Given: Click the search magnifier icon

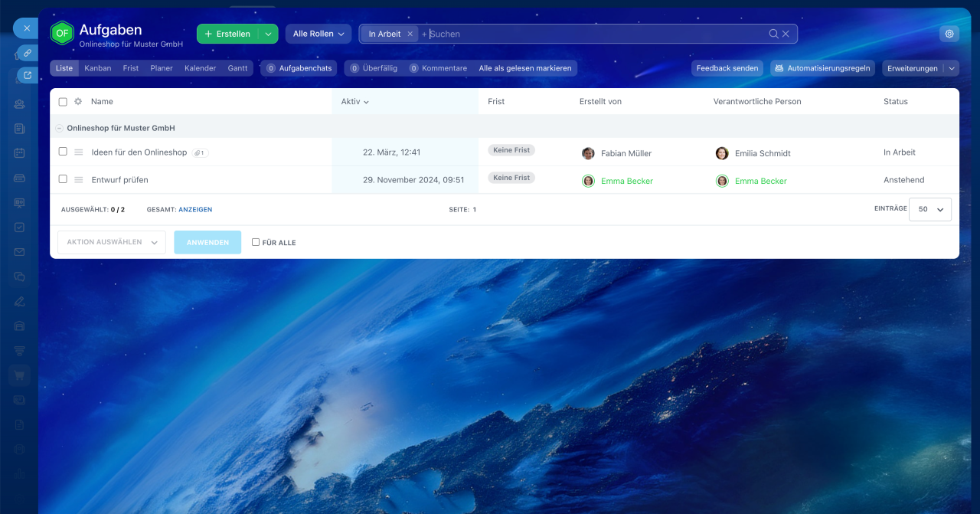Looking at the screenshot, I should (x=773, y=34).
